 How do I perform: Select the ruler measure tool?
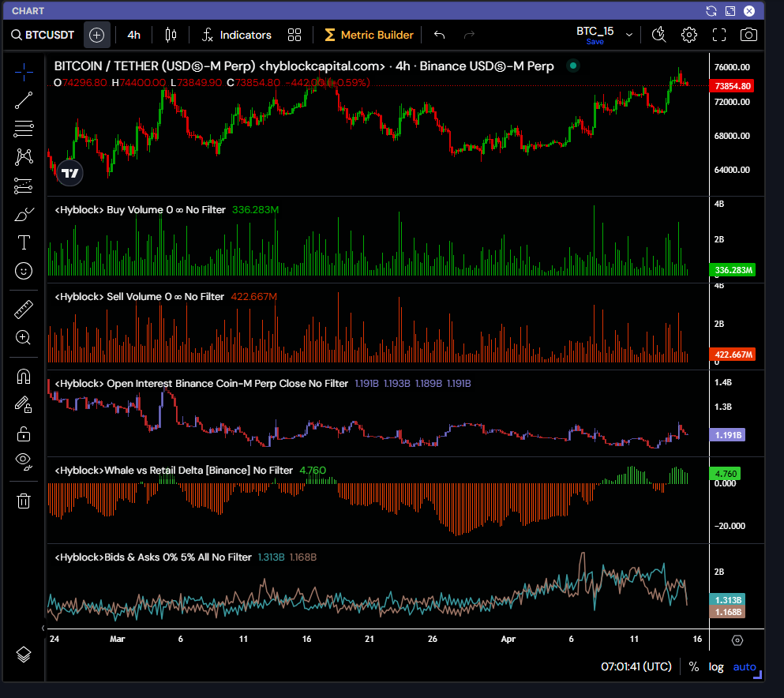(24, 310)
